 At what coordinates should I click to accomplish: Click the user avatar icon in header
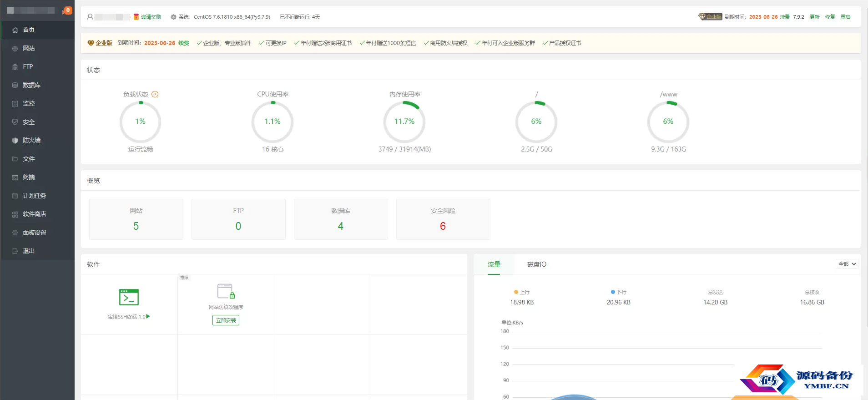(x=90, y=17)
